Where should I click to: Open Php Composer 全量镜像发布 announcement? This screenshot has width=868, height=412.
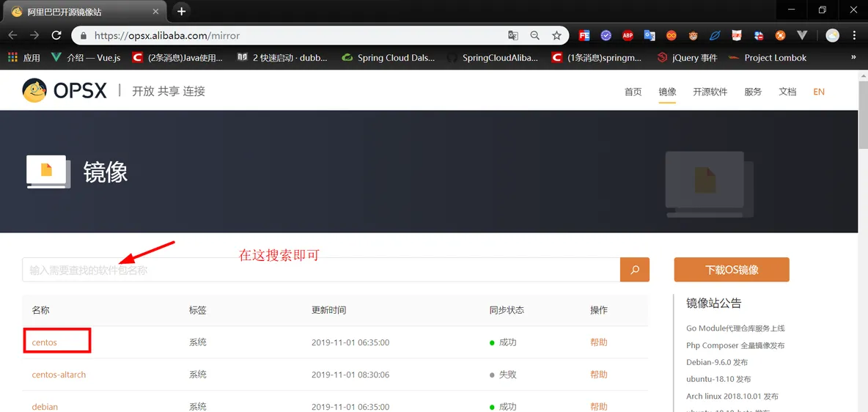tap(736, 345)
